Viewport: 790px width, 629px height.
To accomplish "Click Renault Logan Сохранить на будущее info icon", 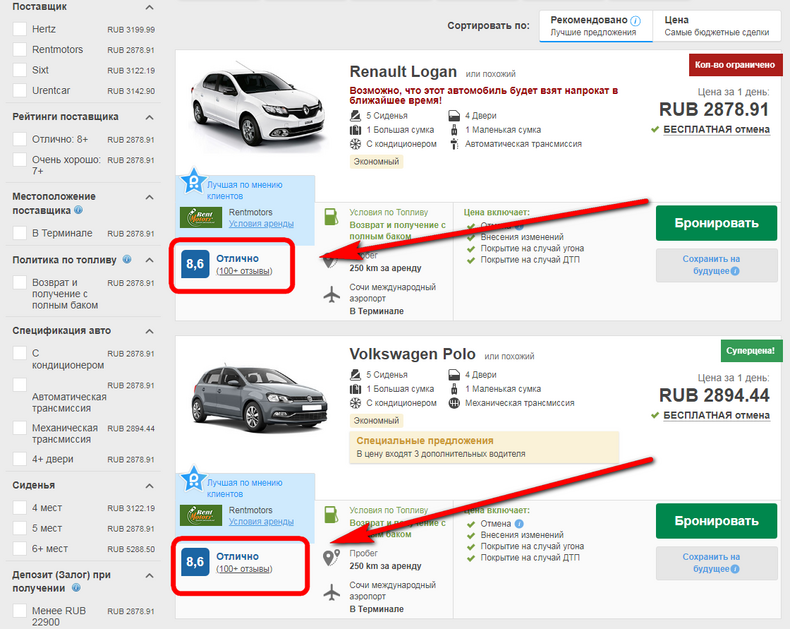I will [735, 271].
